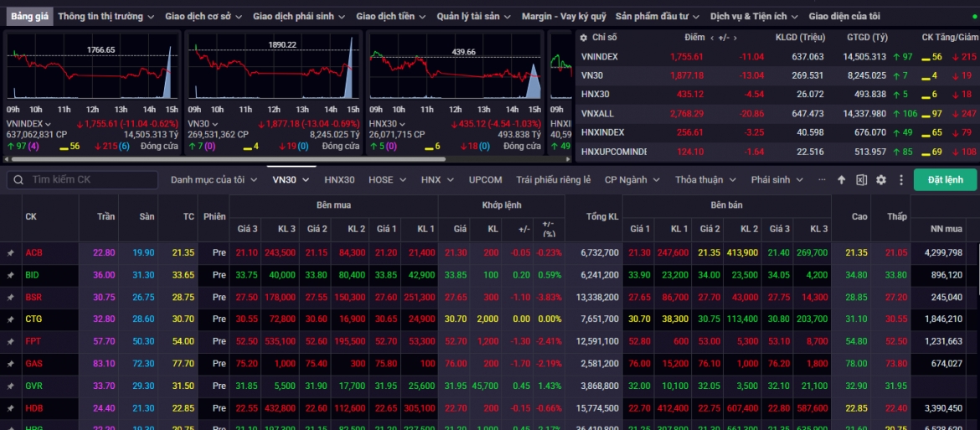Open Thông tin thị trường menu
Screen dimensions: 980x430
pos(106,16)
